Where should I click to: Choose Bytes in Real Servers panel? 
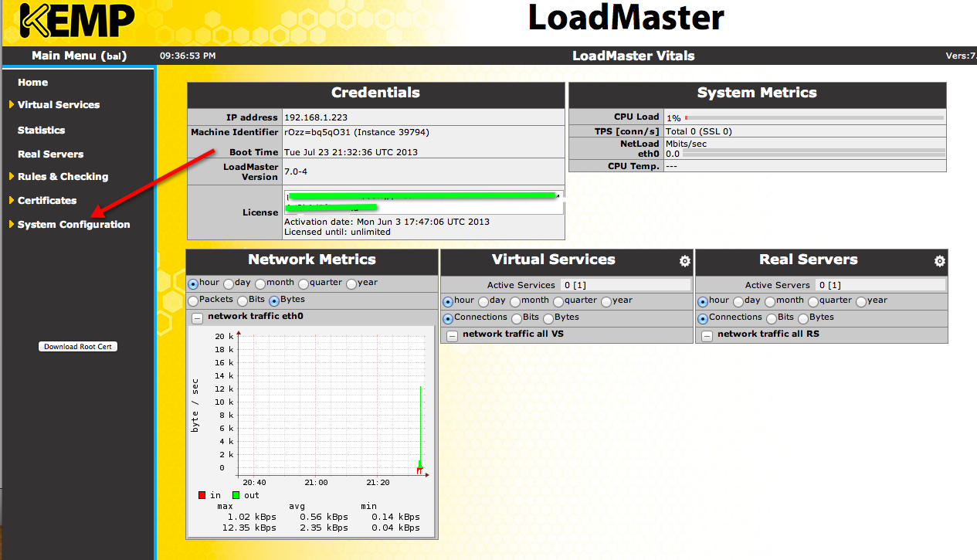pyautogui.click(x=803, y=318)
